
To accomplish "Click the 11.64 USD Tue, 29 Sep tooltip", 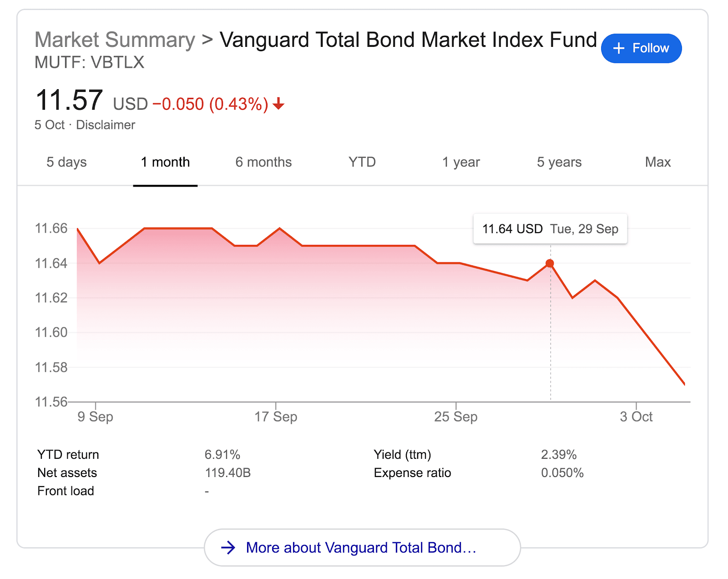I will (550, 229).
